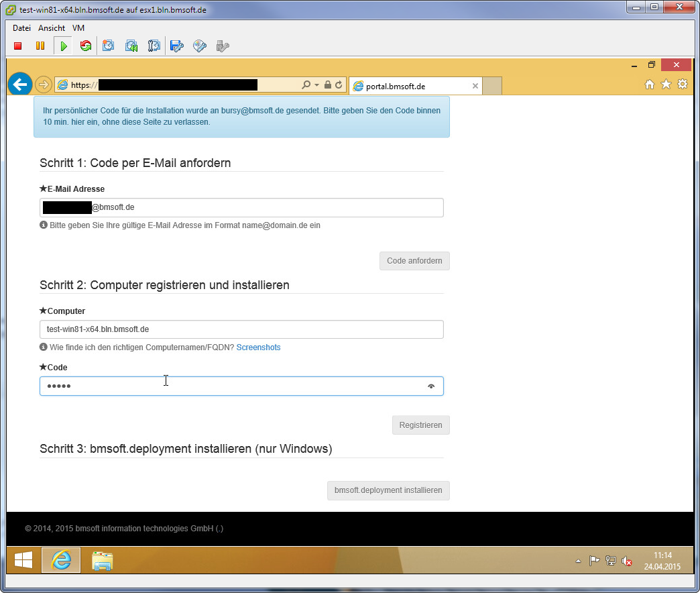Open the address bar autocomplete dropdown arrow
Screen dimensions: 700x593
316,85
